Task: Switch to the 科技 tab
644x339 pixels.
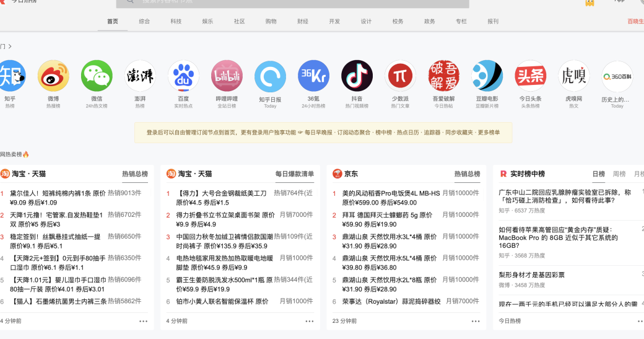Action: [176, 21]
